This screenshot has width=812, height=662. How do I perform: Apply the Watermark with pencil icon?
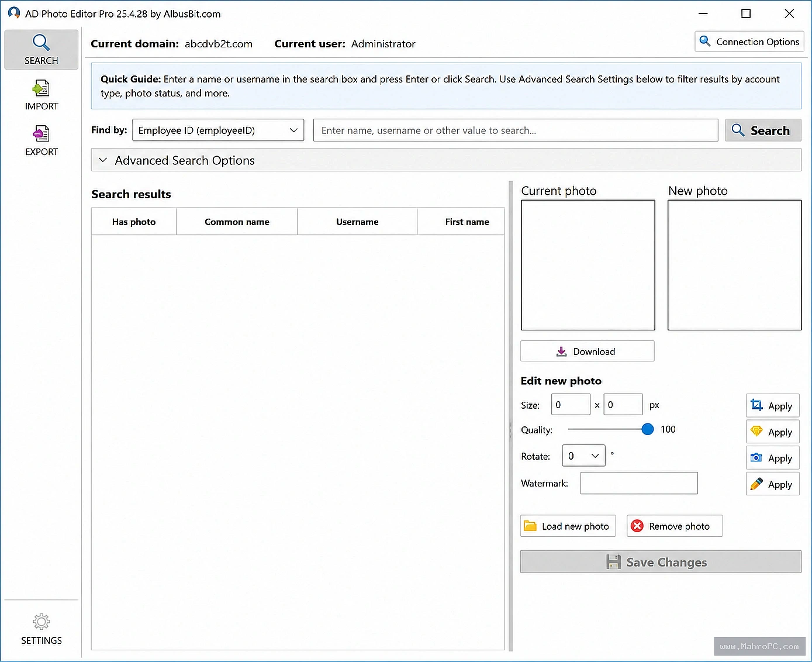[772, 484]
